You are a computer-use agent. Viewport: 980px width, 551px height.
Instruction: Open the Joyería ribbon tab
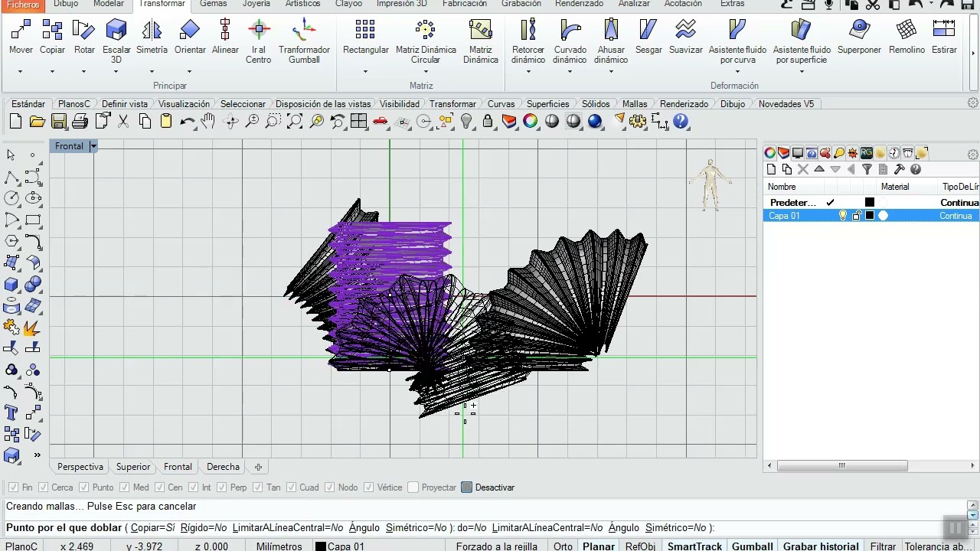256,4
